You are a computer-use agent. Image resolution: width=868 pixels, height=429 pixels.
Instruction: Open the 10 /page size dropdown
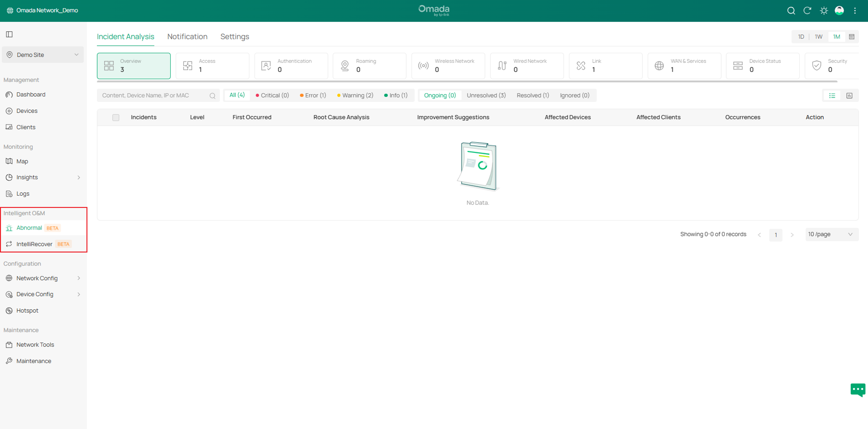click(832, 234)
